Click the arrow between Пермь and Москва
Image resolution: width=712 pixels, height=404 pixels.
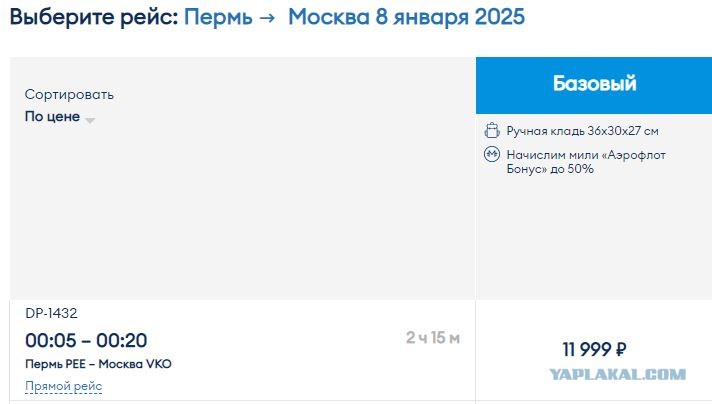point(269,18)
